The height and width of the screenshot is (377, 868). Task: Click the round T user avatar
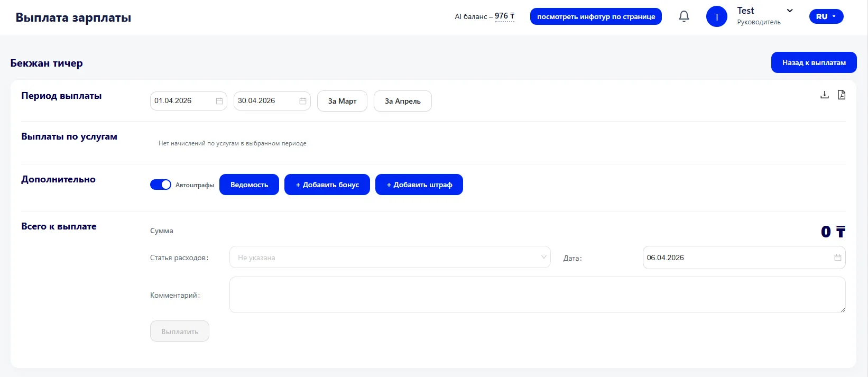(x=716, y=16)
